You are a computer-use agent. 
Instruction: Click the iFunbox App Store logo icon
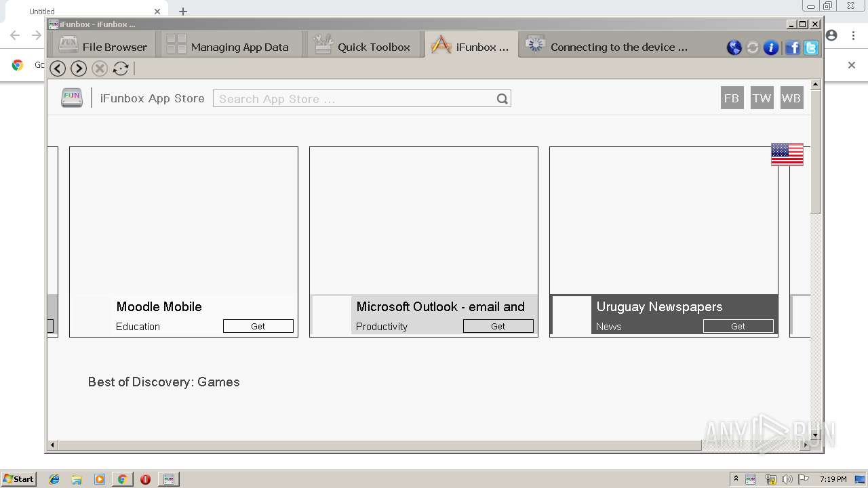[72, 98]
